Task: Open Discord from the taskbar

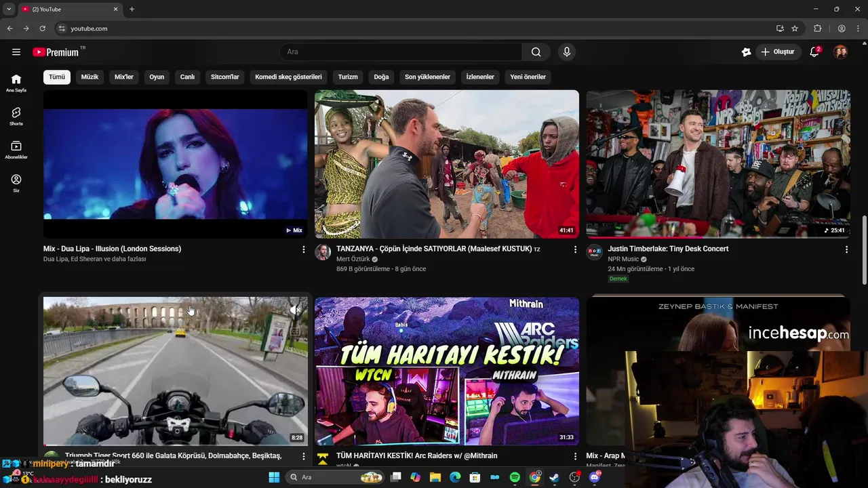Action: pos(595,477)
